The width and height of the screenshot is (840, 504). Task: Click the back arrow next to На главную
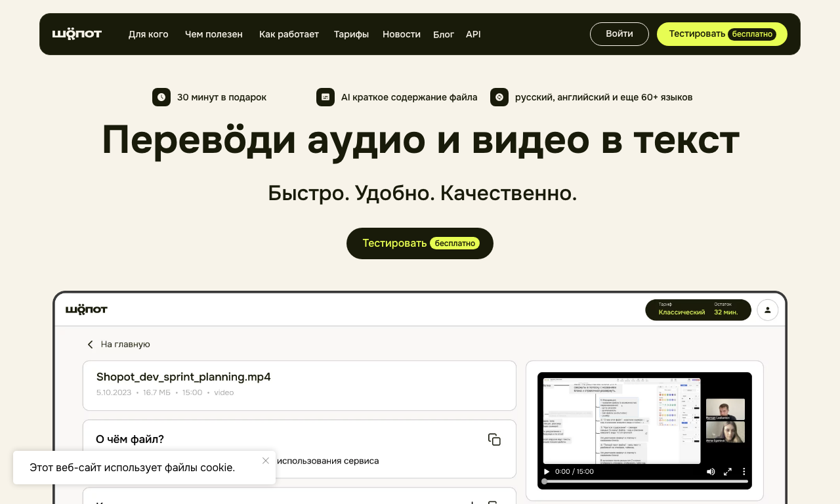click(91, 345)
